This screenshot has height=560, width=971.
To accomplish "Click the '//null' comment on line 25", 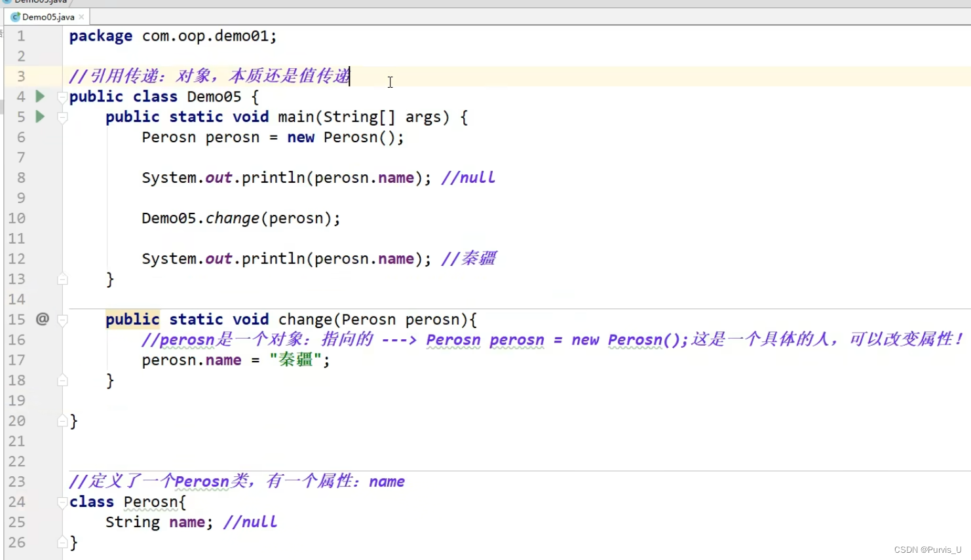I will tap(250, 522).
